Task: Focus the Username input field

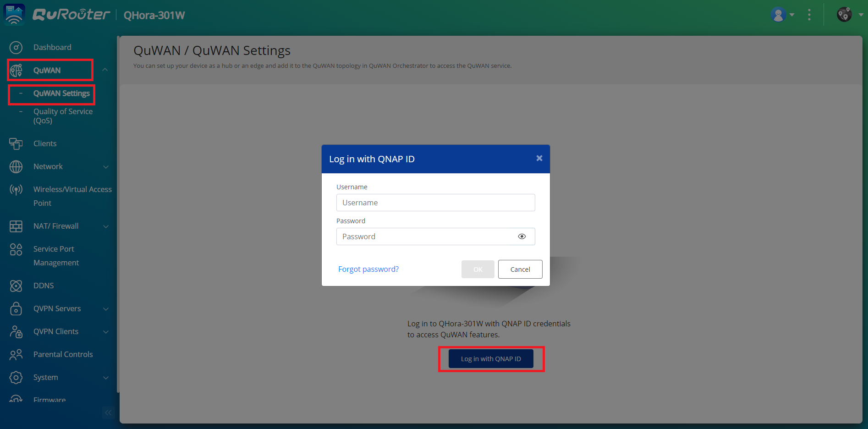Action: coord(435,203)
